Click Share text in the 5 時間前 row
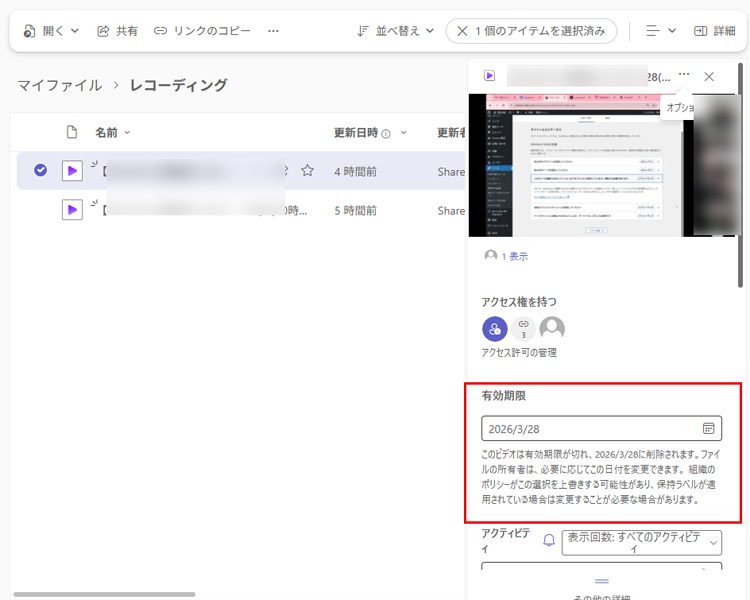The image size is (750, 600). tap(451, 211)
